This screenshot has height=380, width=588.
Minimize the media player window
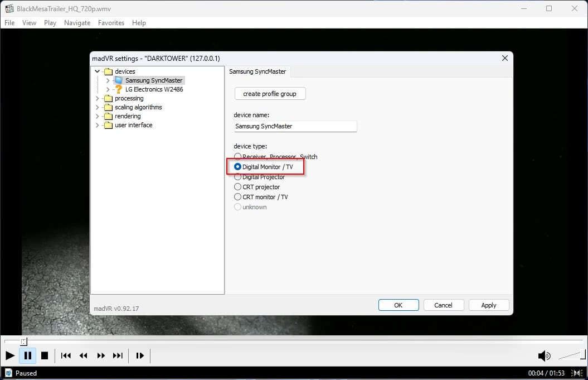pos(524,8)
